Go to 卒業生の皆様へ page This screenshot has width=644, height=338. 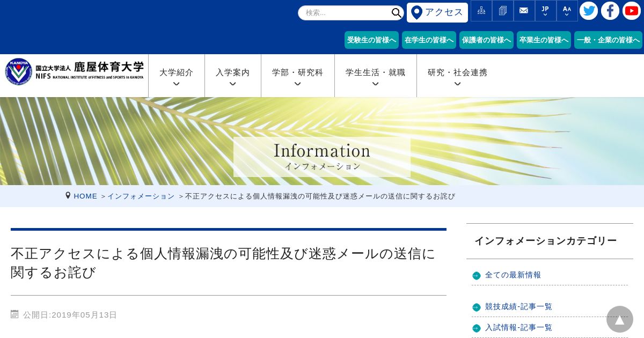pos(544,40)
